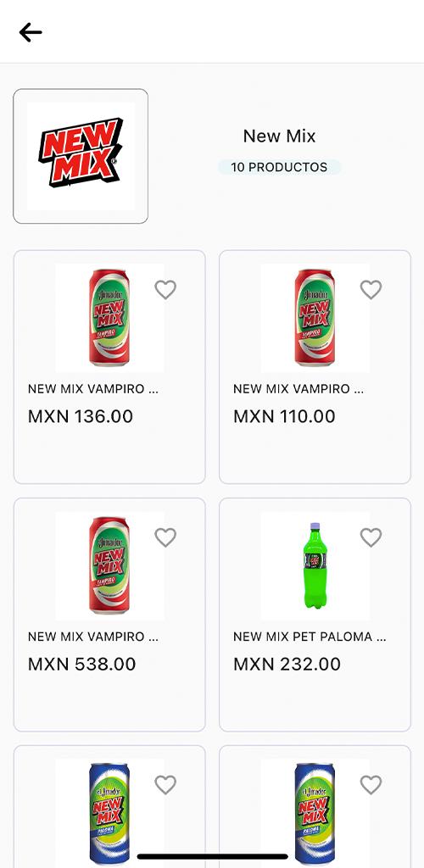
Task: Tap heart on New Mix Pet Paloma
Action: (x=371, y=537)
